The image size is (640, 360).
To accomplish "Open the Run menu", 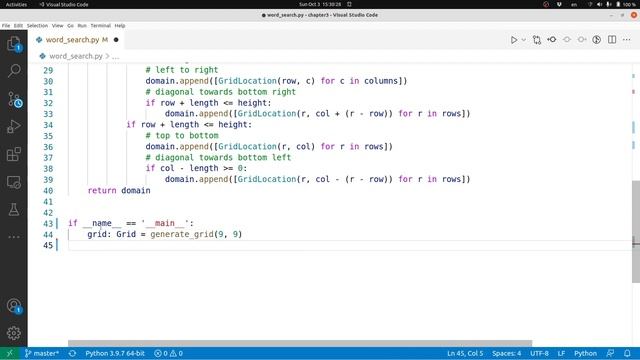I will [82, 25].
